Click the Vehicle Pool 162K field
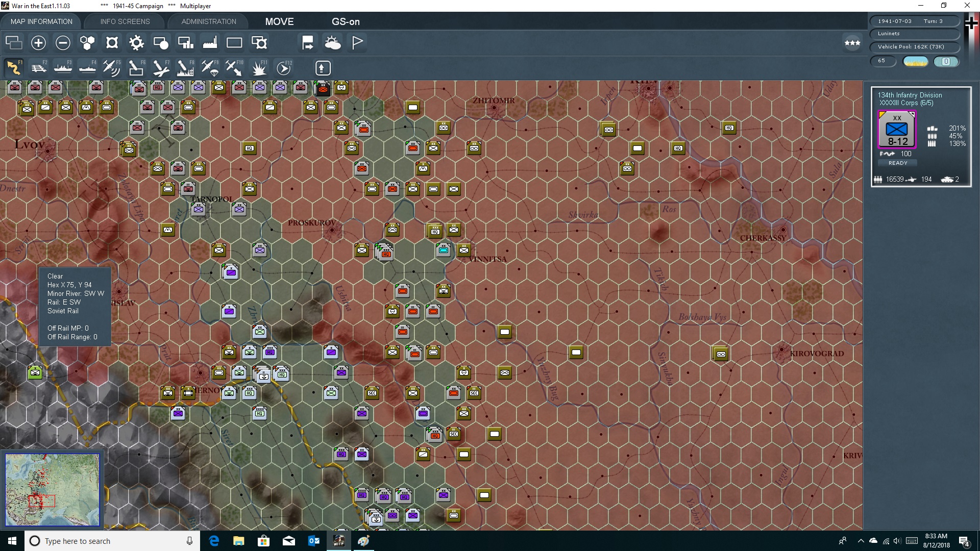Viewport: 980px width, 551px height. pyautogui.click(x=915, y=47)
